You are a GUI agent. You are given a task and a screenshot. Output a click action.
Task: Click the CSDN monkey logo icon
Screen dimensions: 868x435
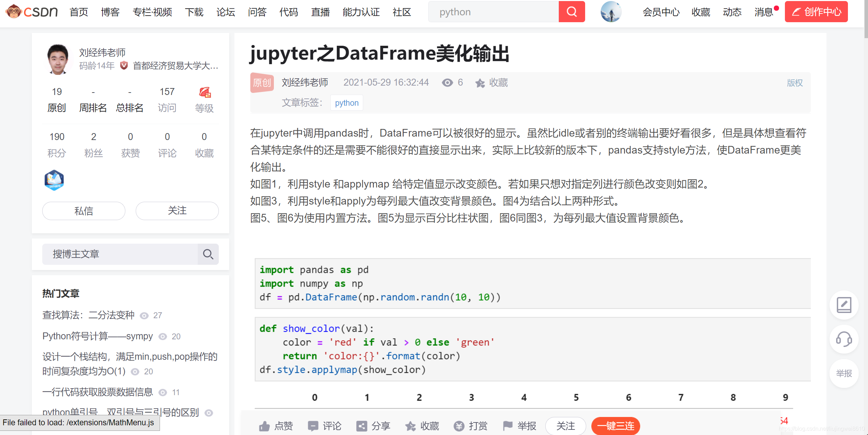point(14,12)
